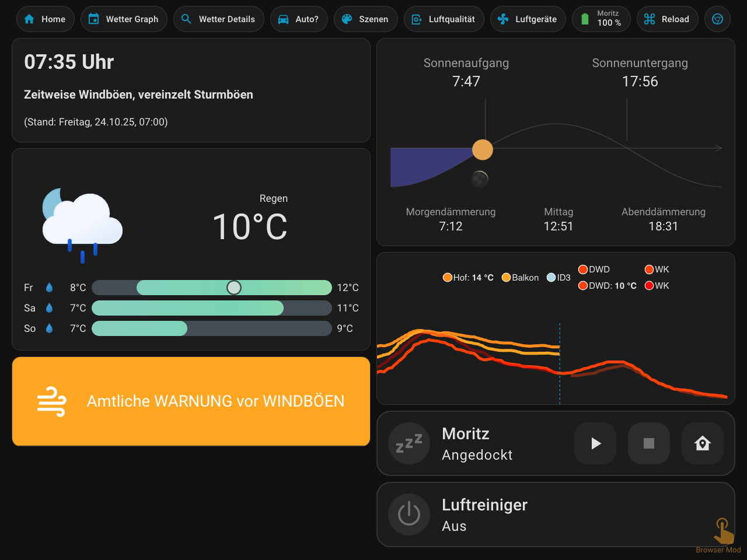Click the moon icon below horizon

tap(480, 179)
